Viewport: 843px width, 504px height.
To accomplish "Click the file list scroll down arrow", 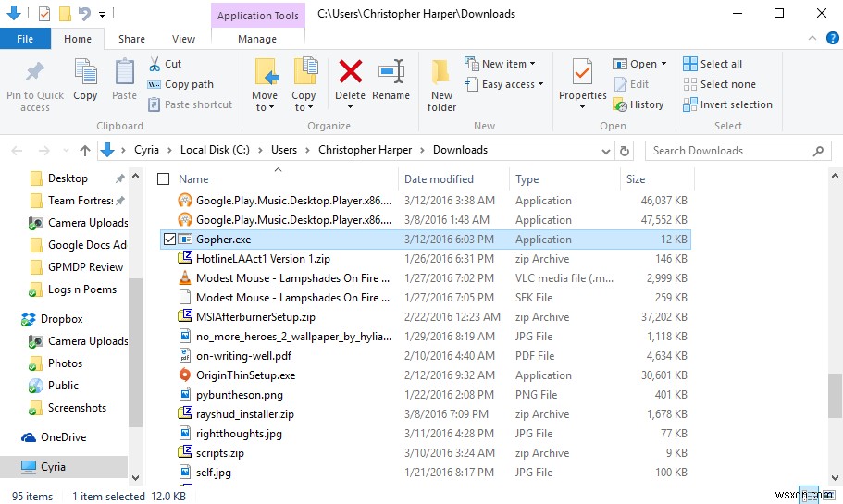I will pyautogui.click(x=835, y=478).
